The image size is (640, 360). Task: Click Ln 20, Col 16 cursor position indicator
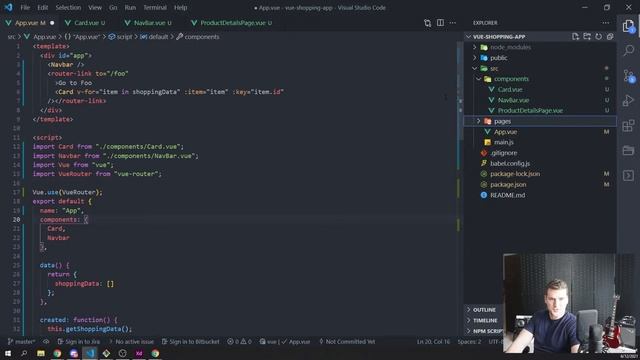coord(433,342)
